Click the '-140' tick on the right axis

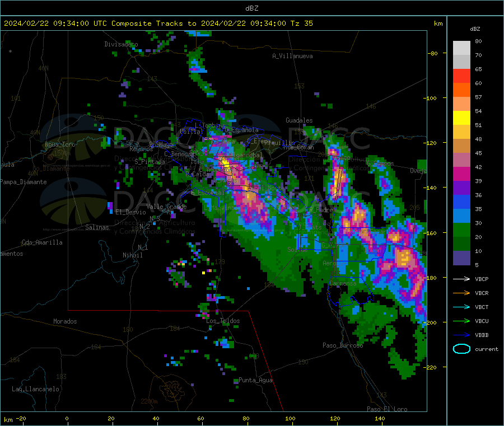pyautogui.click(x=431, y=188)
